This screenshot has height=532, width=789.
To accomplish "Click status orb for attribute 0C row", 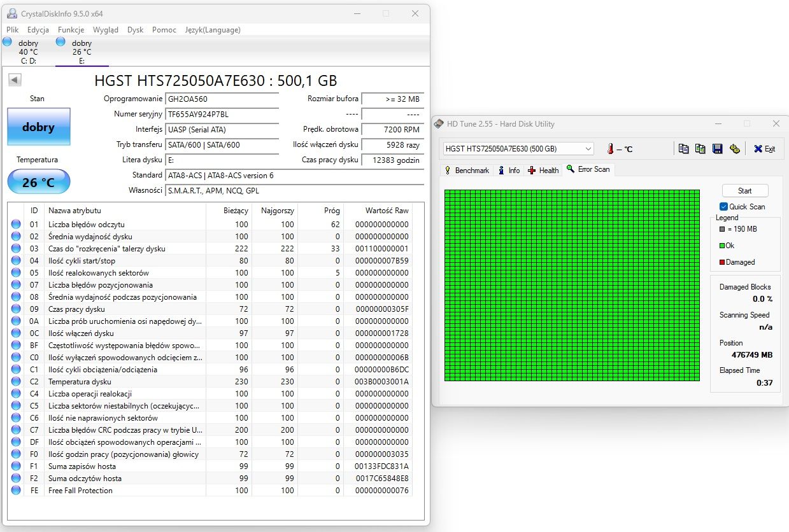I will click(16, 333).
